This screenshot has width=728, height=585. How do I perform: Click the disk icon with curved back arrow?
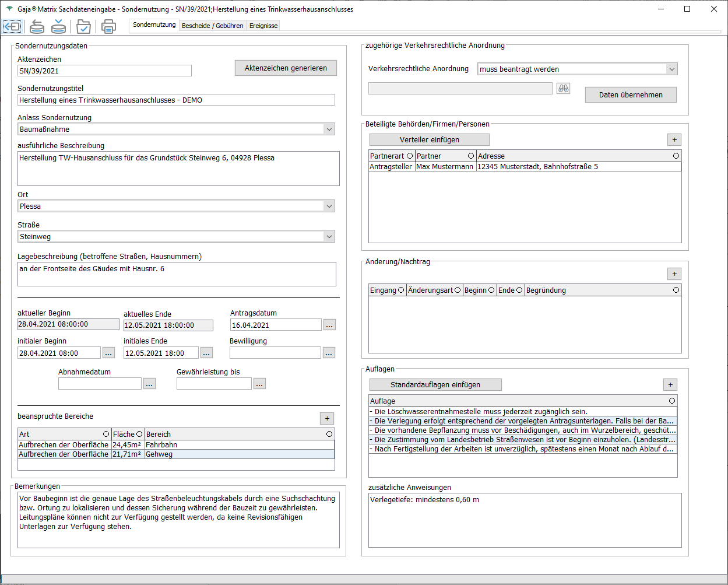37,26
